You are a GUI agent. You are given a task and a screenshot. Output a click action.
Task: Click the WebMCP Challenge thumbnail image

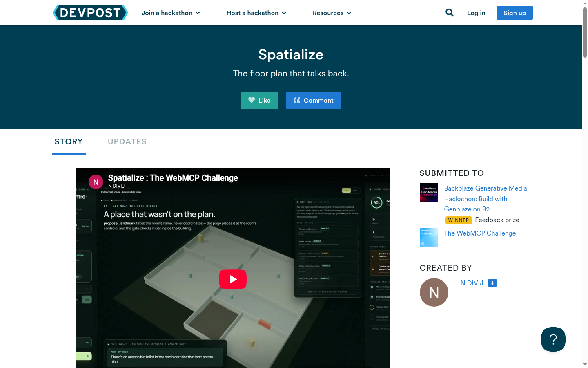point(429,237)
